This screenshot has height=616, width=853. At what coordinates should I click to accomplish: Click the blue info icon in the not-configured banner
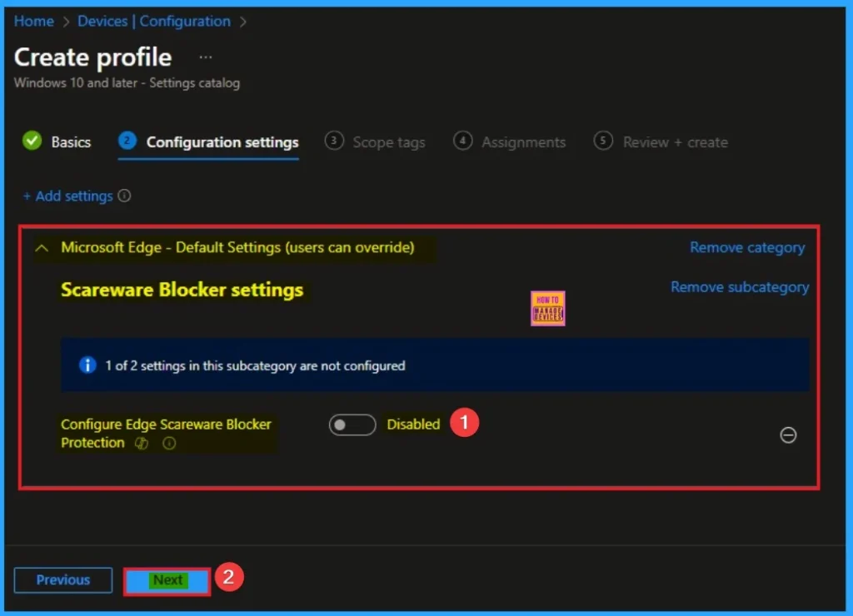point(87,365)
